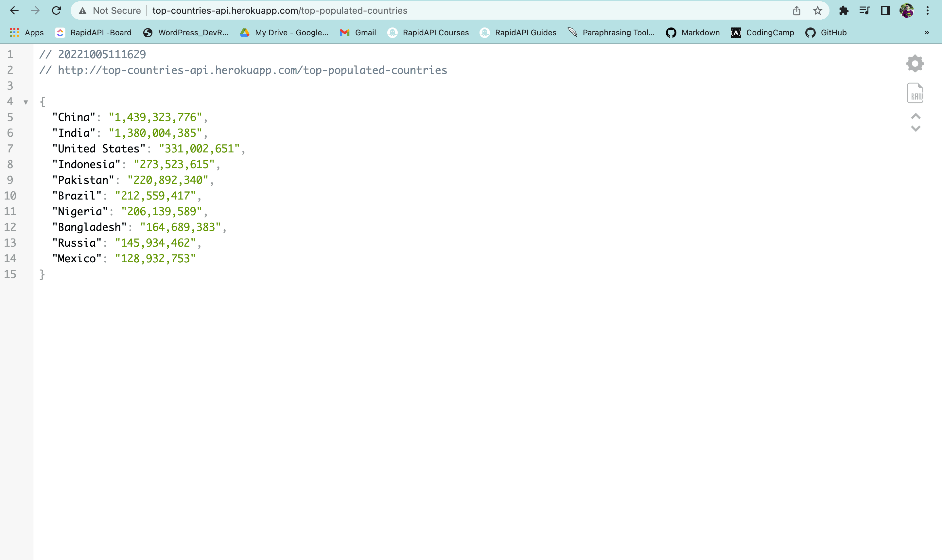Open the WordPress_DevR... bookmark

[185, 32]
